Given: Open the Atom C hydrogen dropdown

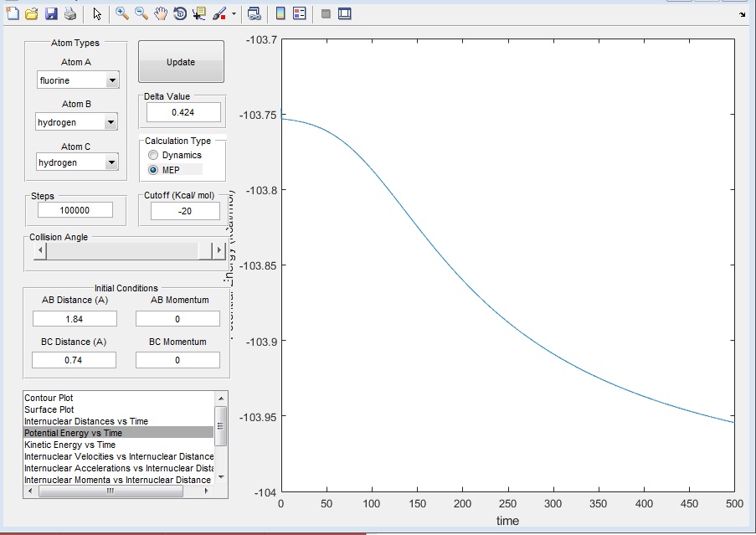Looking at the screenshot, I should (x=76, y=162).
